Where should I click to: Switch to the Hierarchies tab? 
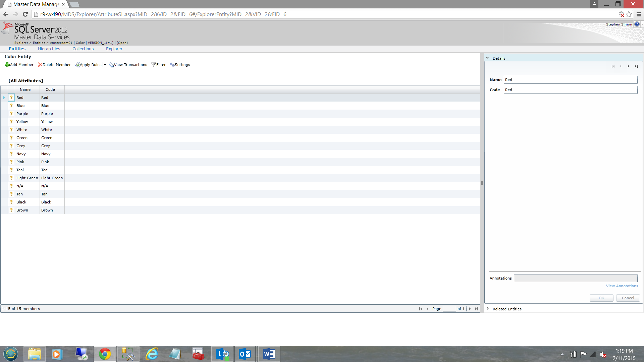click(x=49, y=49)
